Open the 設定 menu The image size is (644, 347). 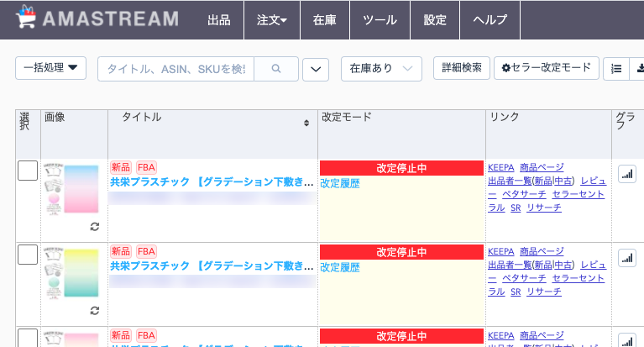[435, 19]
